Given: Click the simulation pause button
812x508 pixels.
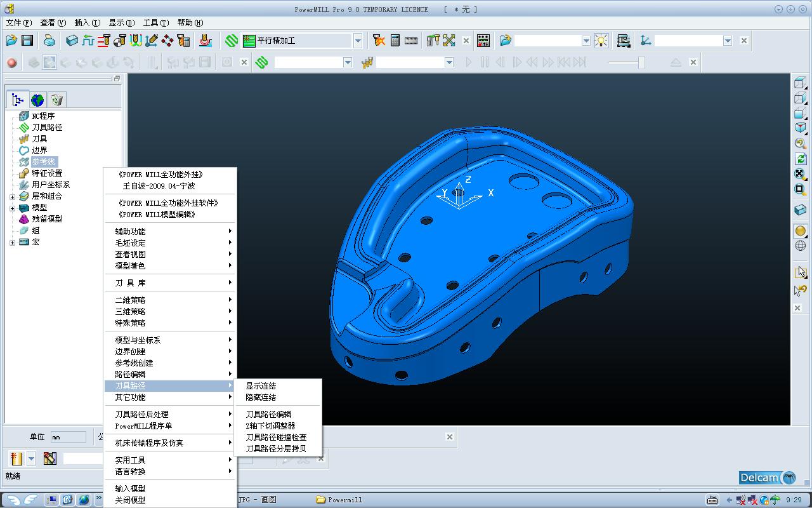Looking at the screenshot, I should [485, 62].
